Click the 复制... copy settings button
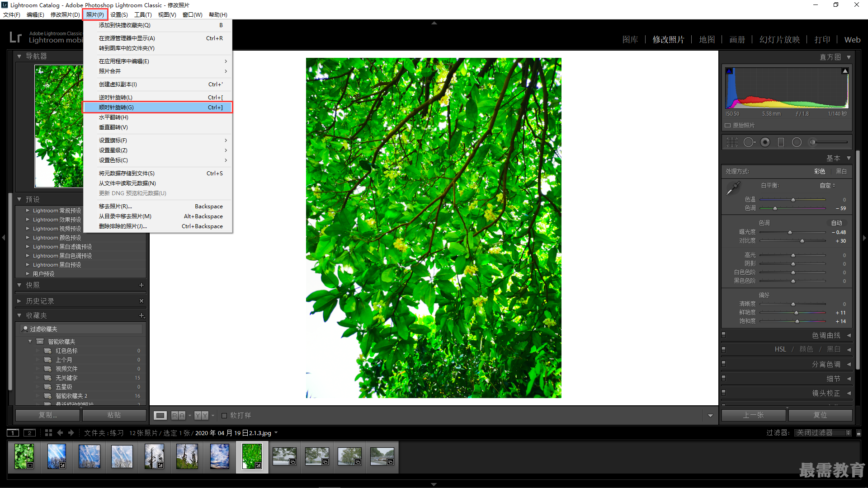Screen dimensions: 868x488 47,415
